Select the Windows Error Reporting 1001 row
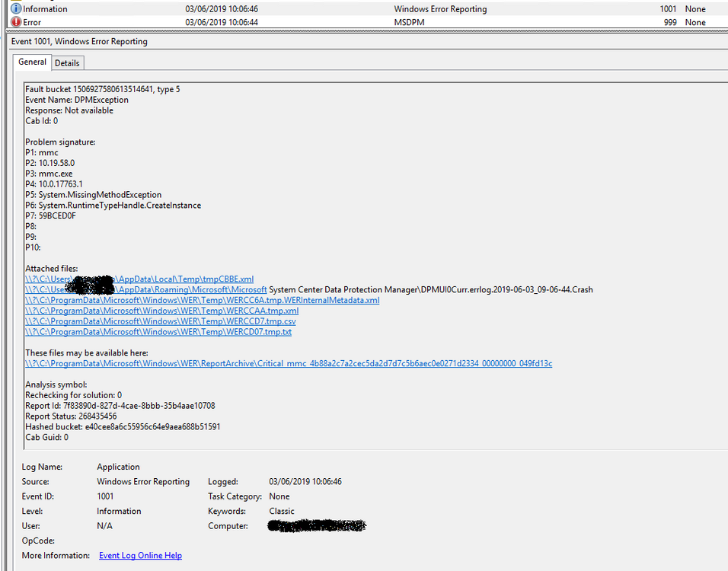The image size is (728, 571). (x=367, y=9)
